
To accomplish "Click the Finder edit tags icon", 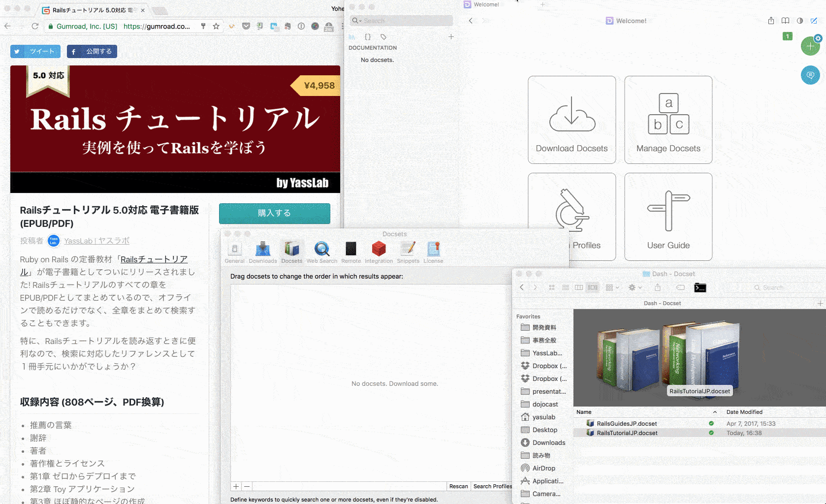I will coord(680,287).
